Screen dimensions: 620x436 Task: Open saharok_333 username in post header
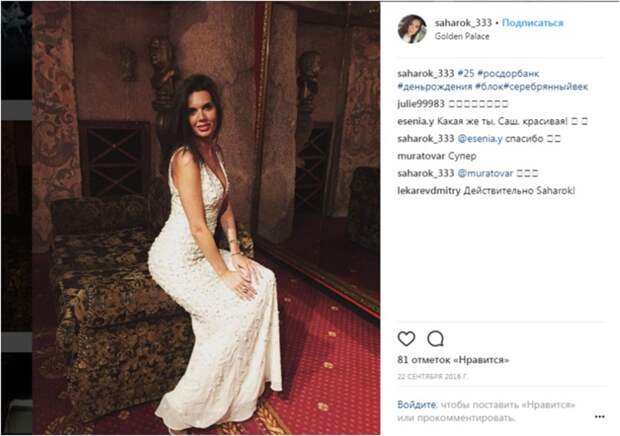pos(463,23)
